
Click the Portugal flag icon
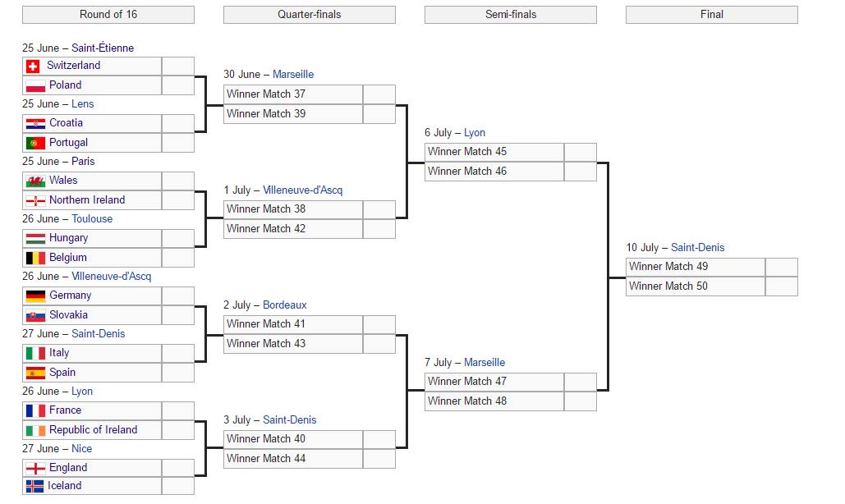pos(35,143)
